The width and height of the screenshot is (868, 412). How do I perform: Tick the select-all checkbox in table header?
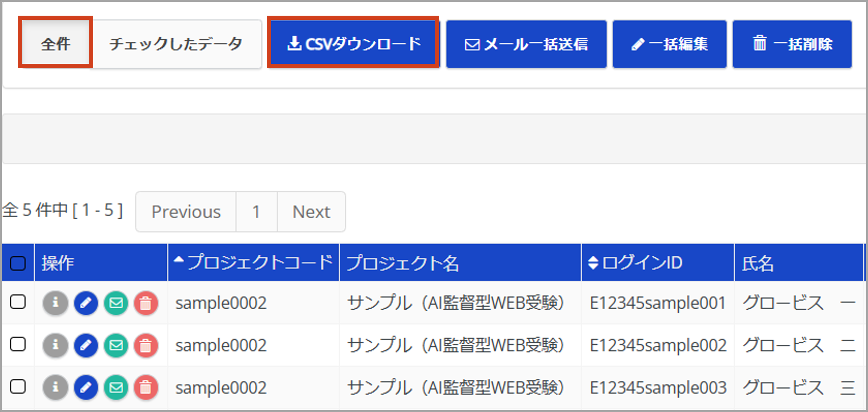(x=18, y=263)
